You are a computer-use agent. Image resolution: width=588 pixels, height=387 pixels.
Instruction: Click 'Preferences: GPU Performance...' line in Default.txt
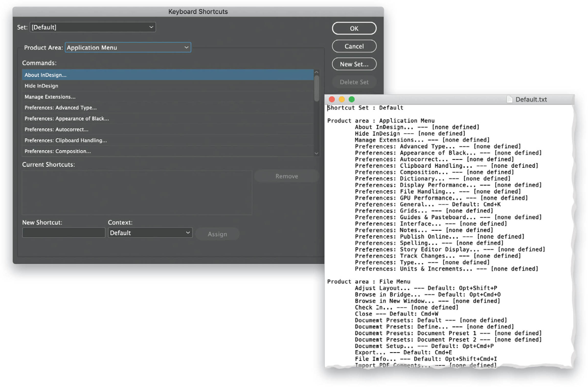click(442, 198)
